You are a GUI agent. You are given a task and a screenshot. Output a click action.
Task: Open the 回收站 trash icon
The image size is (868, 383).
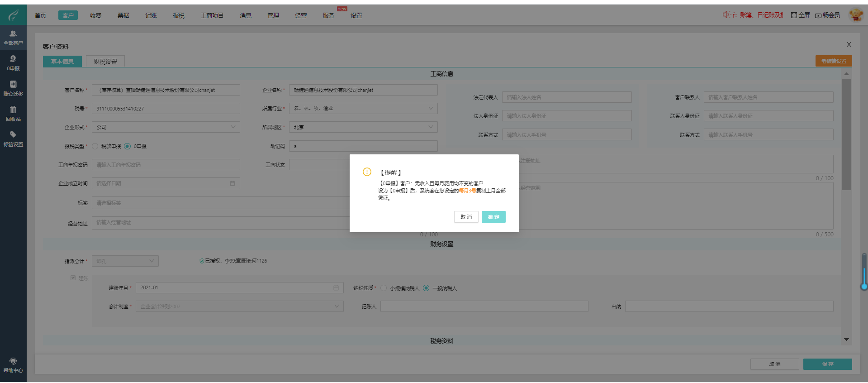(x=13, y=110)
